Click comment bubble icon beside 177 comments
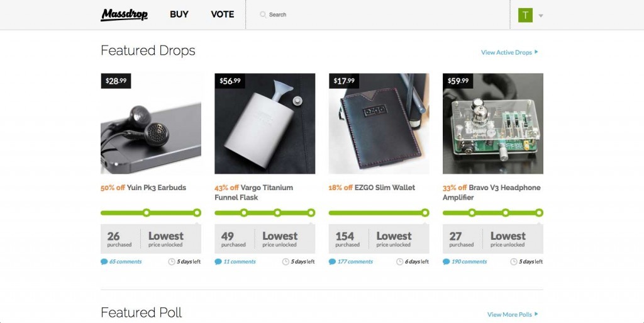Viewport: 644px width, 323px height. 332,262
